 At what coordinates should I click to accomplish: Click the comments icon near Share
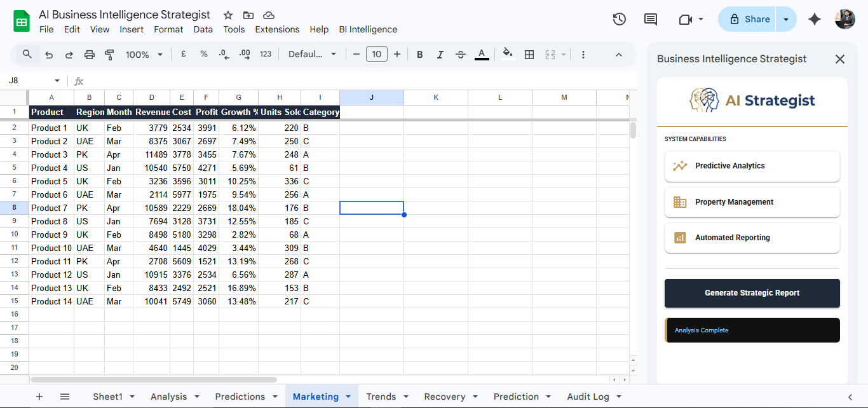point(650,19)
